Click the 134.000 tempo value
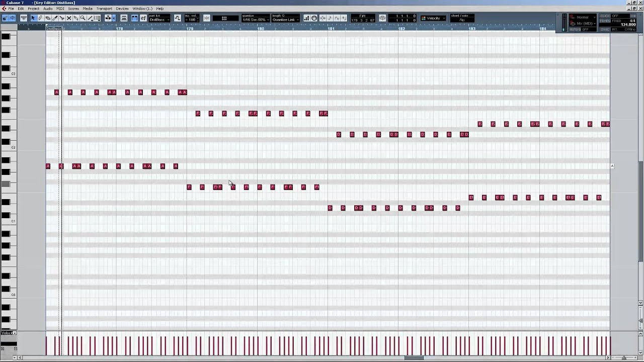Image resolution: width=644 pixels, height=362 pixels. [x=628, y=25]
